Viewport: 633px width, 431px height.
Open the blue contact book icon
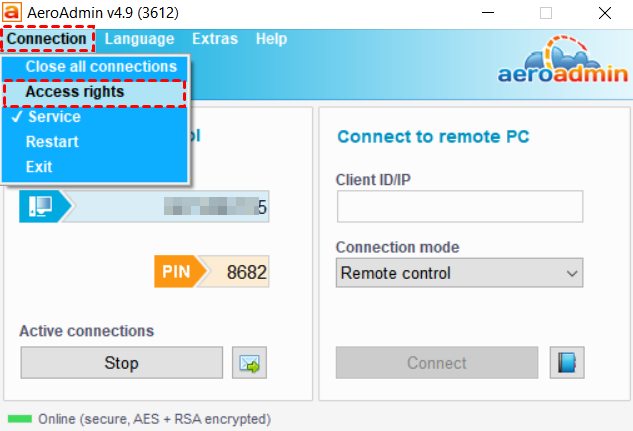(567, 362)
